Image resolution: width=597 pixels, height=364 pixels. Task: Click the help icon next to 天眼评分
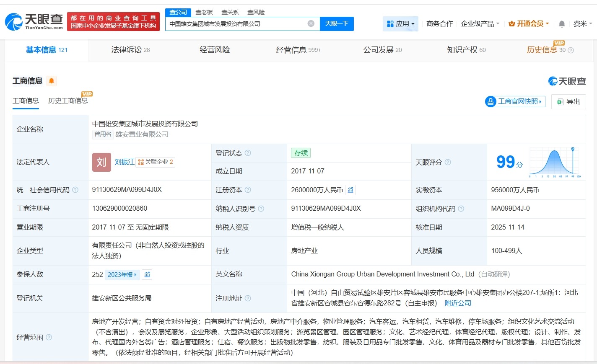[448, 162]
